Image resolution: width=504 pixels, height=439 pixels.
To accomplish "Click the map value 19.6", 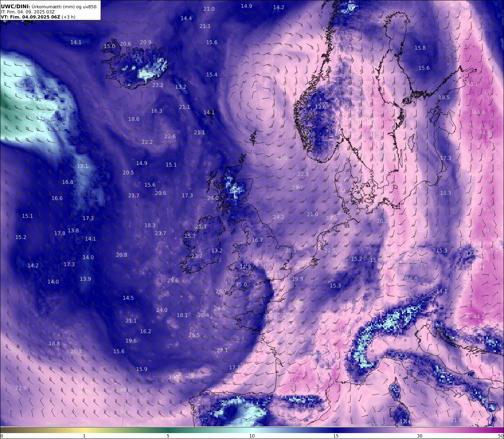I will pos(131,341).
